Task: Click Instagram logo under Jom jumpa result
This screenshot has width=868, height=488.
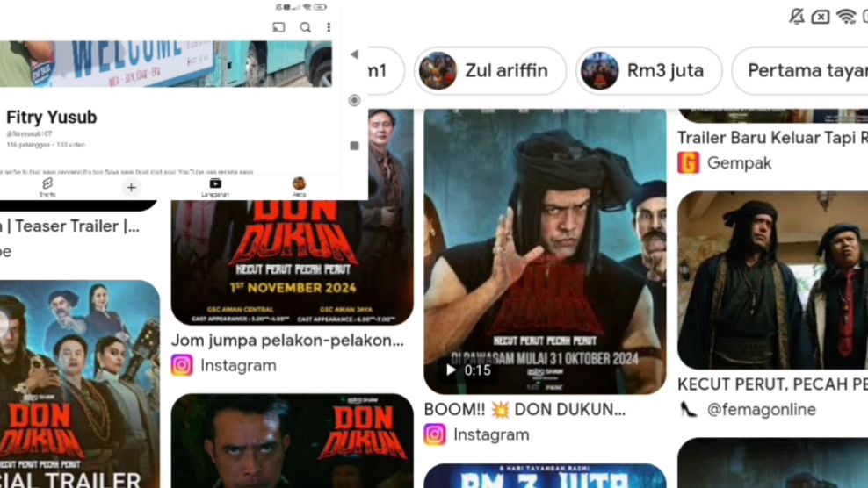Action: 182,366
